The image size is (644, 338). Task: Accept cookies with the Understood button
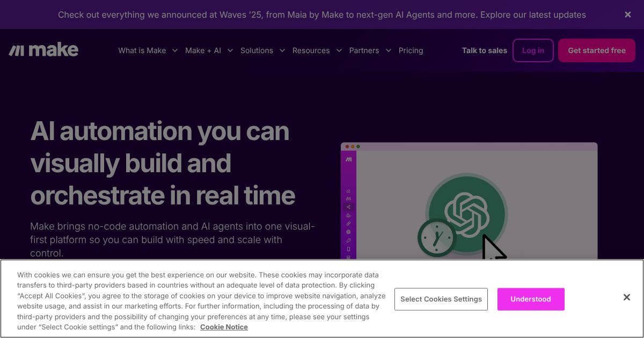pos(530,299)
